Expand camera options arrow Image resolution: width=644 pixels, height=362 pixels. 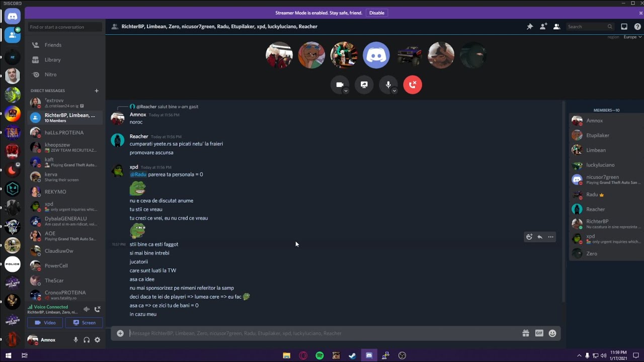click(346, 91)
